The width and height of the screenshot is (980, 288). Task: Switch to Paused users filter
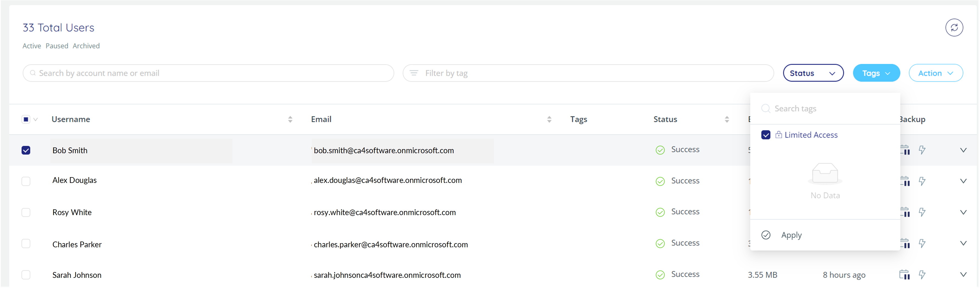(x=57, y=46)
